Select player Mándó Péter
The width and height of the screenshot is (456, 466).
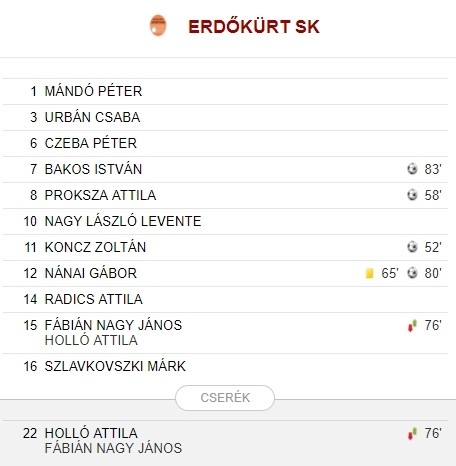tap(93, 91)
